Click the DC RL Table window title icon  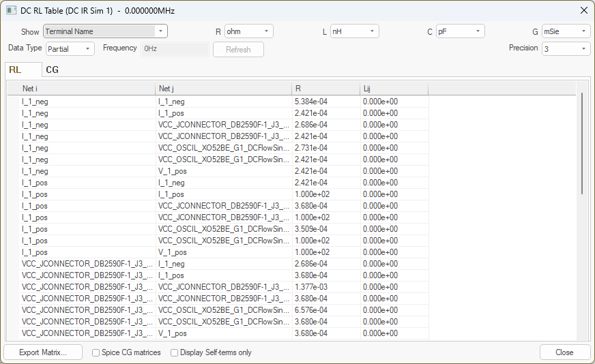tap(11, 10)
